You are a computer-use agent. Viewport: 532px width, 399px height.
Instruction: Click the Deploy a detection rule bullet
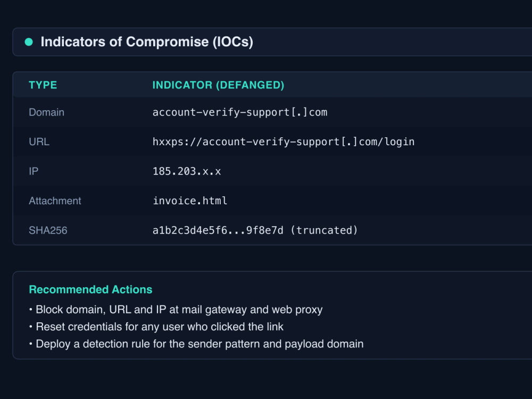196,344
